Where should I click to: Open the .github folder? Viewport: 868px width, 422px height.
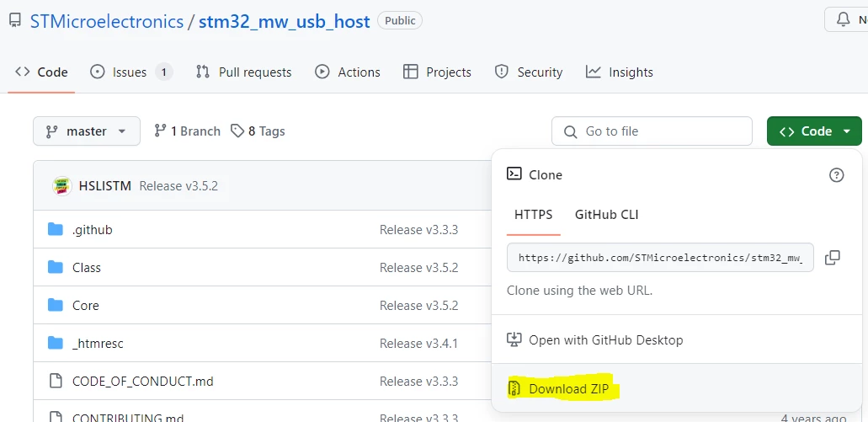pyautogui.click(x=93, y=230)
